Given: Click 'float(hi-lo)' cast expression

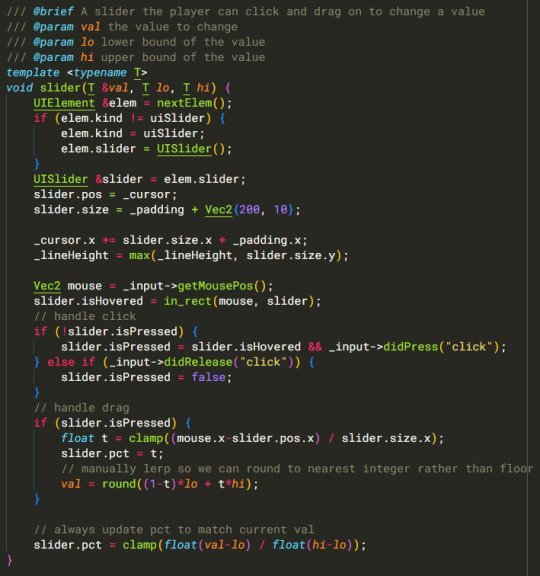Looking at the screenshot, I should tap(313, 545).
